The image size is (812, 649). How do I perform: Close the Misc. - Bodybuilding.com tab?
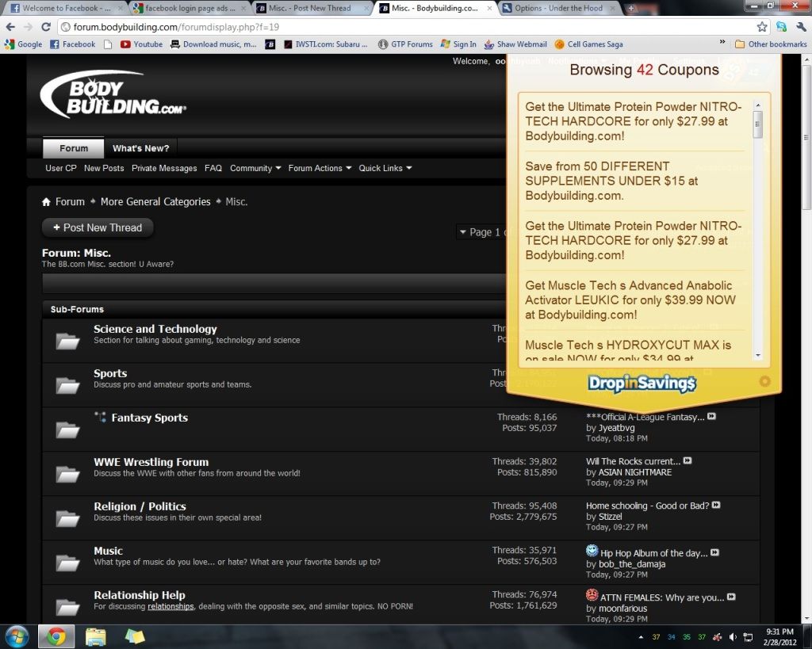[489, 8]
